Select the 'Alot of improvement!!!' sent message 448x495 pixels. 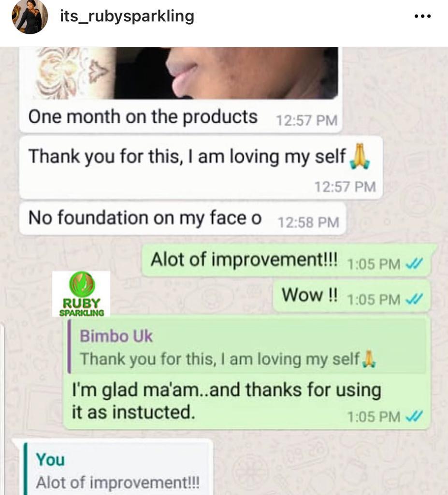coord(286,261)
